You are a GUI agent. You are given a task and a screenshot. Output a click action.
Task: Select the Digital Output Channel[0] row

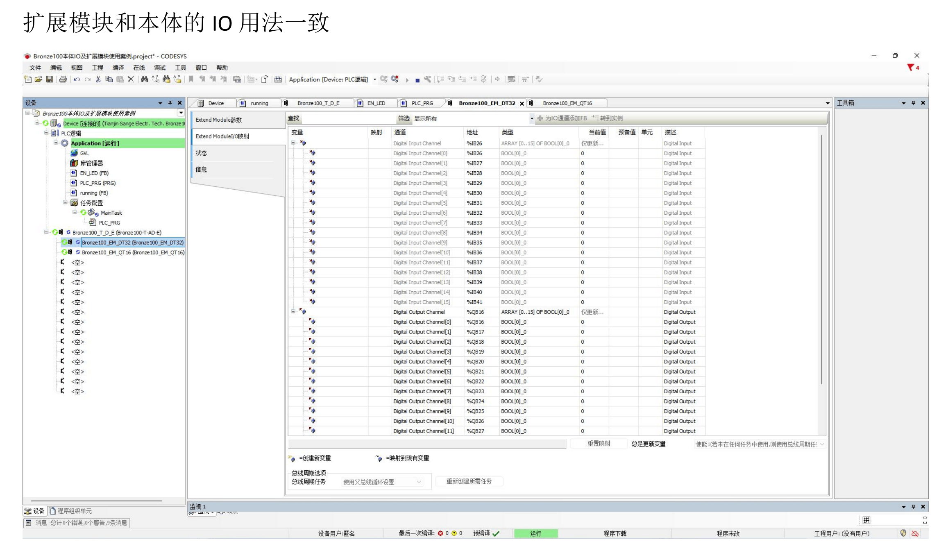click(x=496, y=322)
